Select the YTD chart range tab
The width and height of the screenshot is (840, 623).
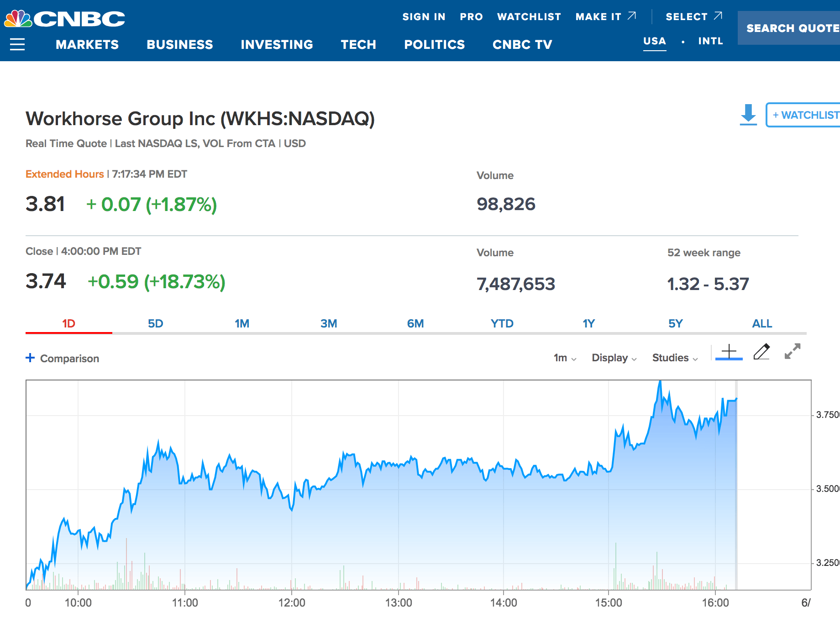pos(502,324)
